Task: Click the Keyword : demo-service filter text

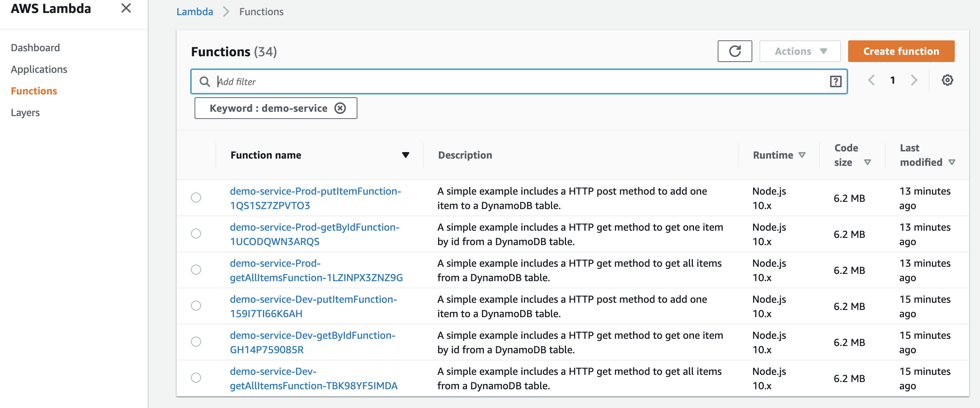Action: pyautogui.click(x=268, y=108)
